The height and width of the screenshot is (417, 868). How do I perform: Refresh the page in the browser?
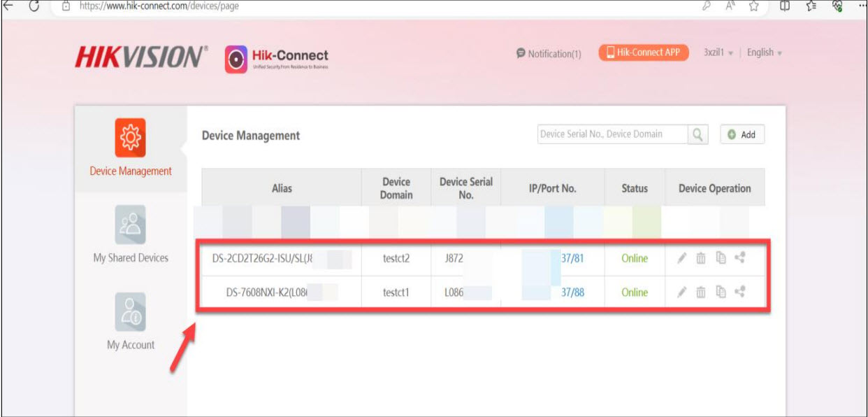point(32,6)
